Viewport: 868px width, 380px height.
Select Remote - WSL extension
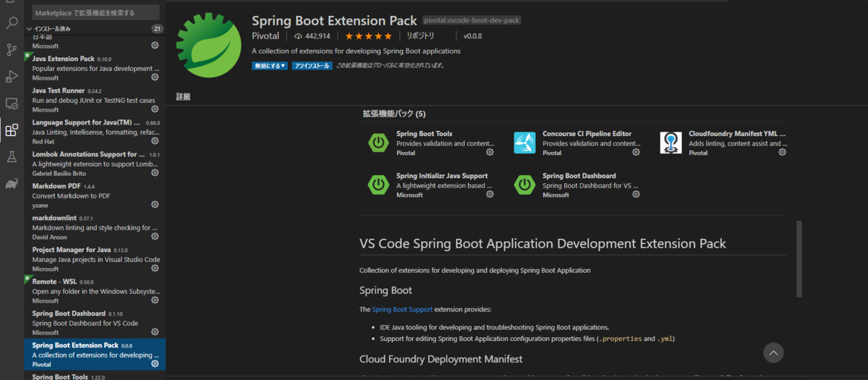(x=95, y=290)
